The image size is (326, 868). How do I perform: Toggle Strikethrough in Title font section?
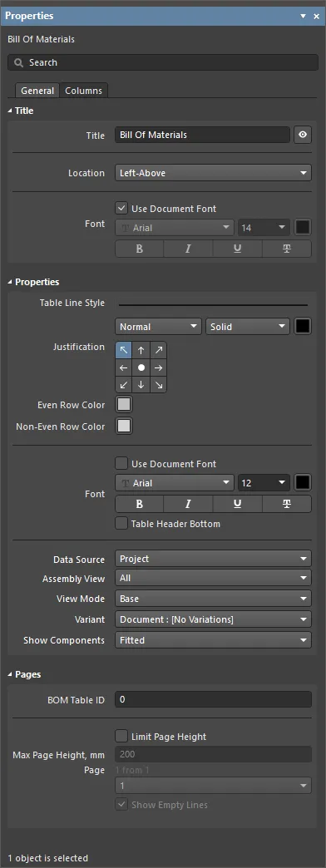tap(287, 249)
